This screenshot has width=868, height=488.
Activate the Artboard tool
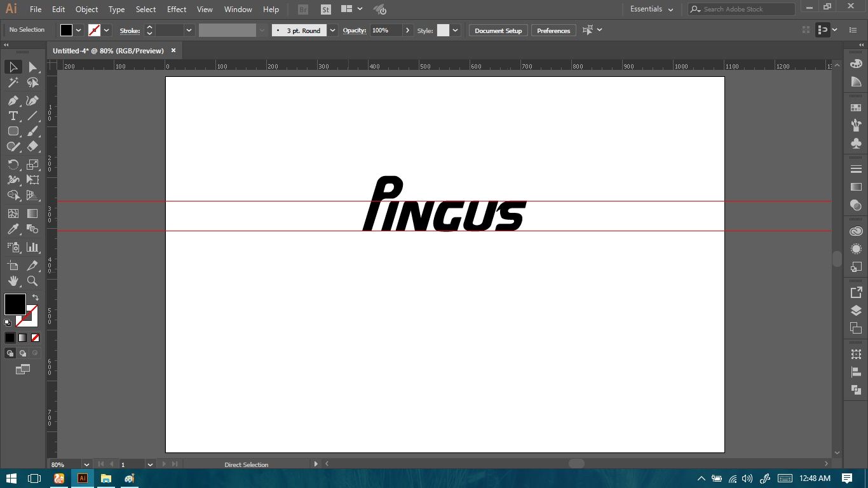tap(13, 266)
